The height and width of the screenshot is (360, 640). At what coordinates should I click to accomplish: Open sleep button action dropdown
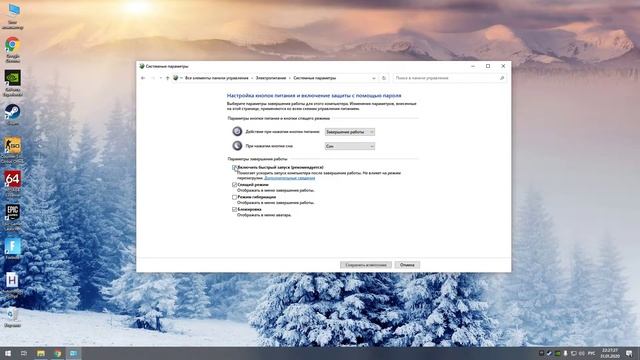[x=350, y=146]
